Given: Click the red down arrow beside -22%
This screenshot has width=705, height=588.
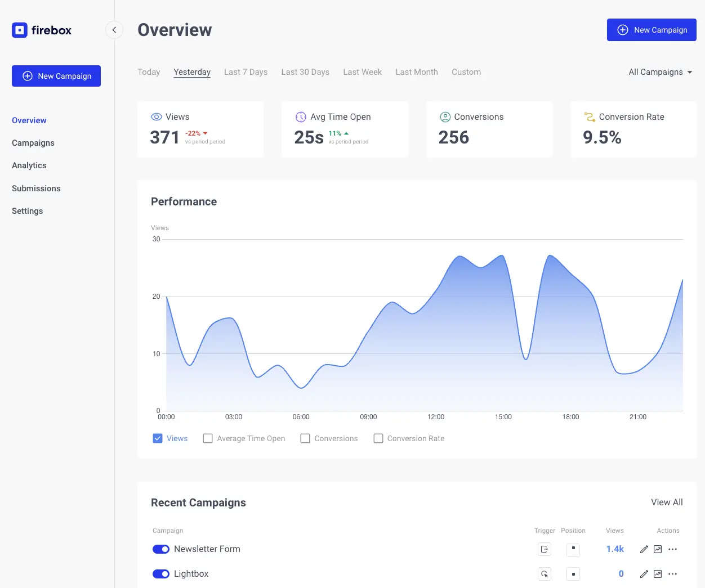Looking at the screenshot, I should point(206,133).
